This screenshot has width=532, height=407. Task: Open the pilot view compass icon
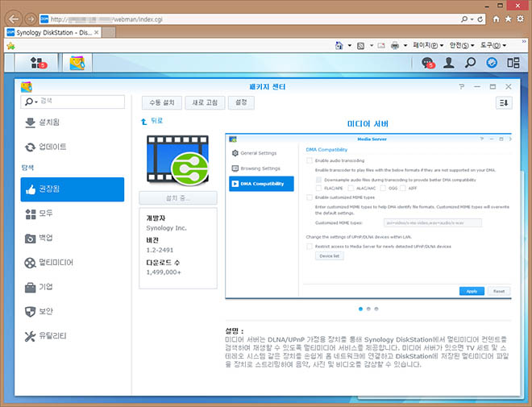[x=492, y=63]
